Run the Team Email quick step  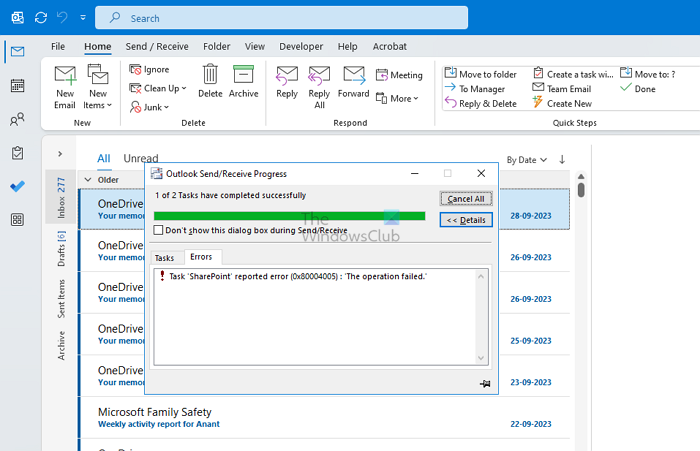point(562,89)
